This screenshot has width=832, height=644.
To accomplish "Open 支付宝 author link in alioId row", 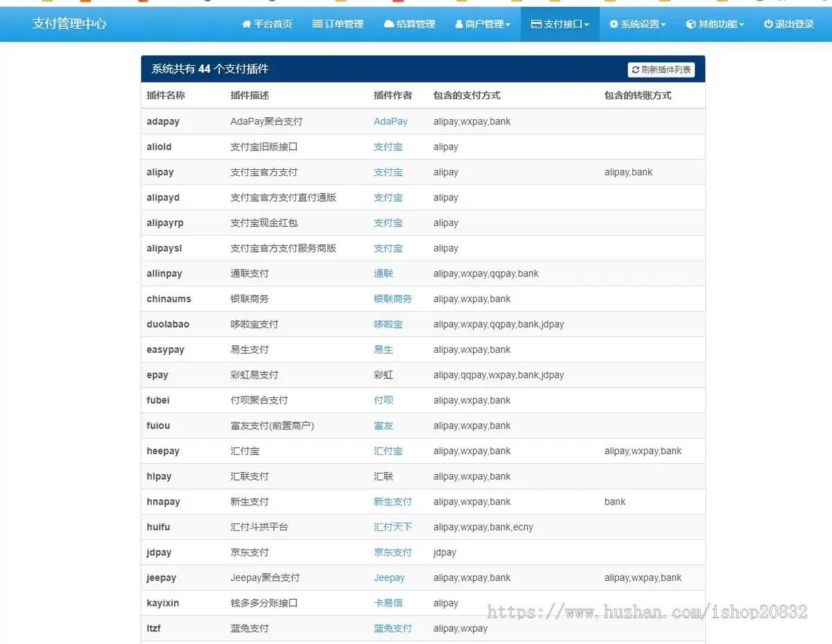I will coord(388,147).
